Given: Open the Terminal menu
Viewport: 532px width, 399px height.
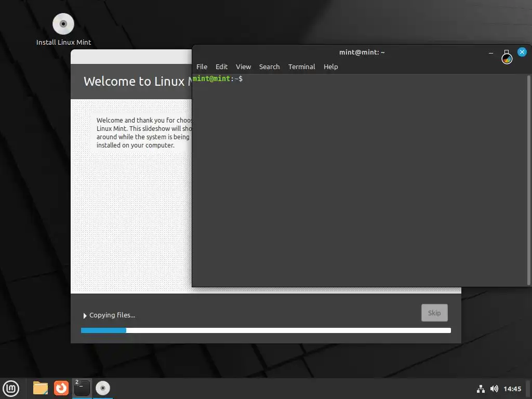Looking at the screenshot, I should [x=302, y=67].
